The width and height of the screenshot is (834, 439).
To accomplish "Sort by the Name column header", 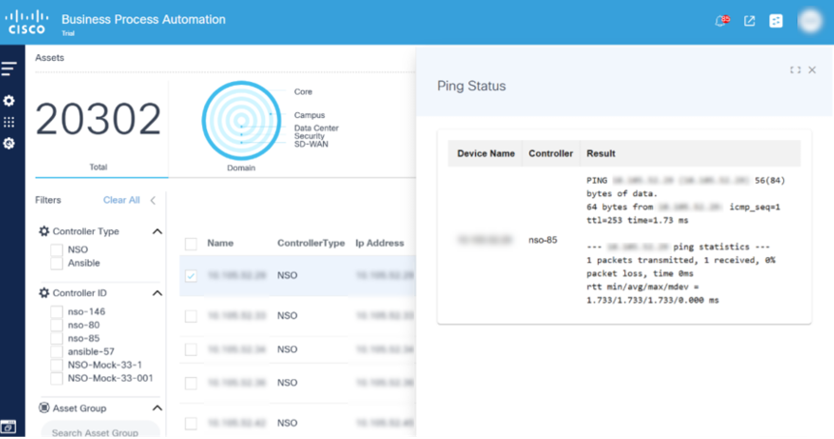I will pos(220,243).
